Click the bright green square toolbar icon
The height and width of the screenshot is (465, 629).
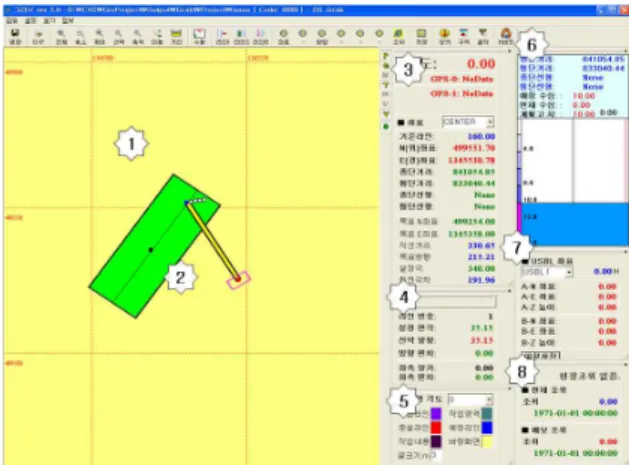[x=398, y=34]
